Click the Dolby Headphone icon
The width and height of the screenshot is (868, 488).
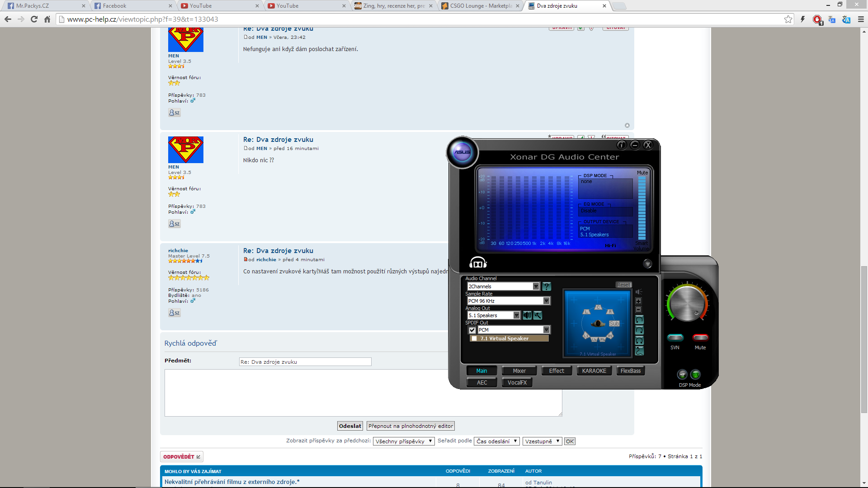coord(478,263)
